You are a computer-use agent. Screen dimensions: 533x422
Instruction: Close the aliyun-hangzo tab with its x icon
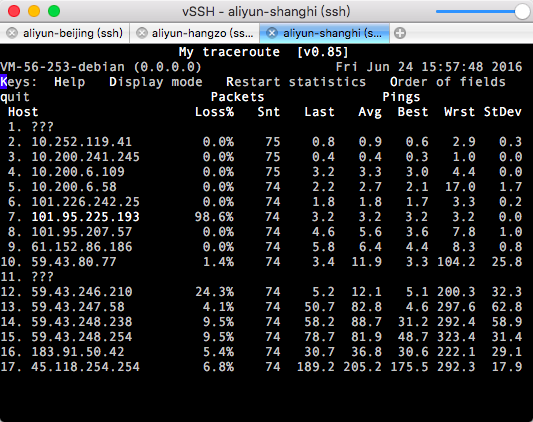tap(141, 33)
